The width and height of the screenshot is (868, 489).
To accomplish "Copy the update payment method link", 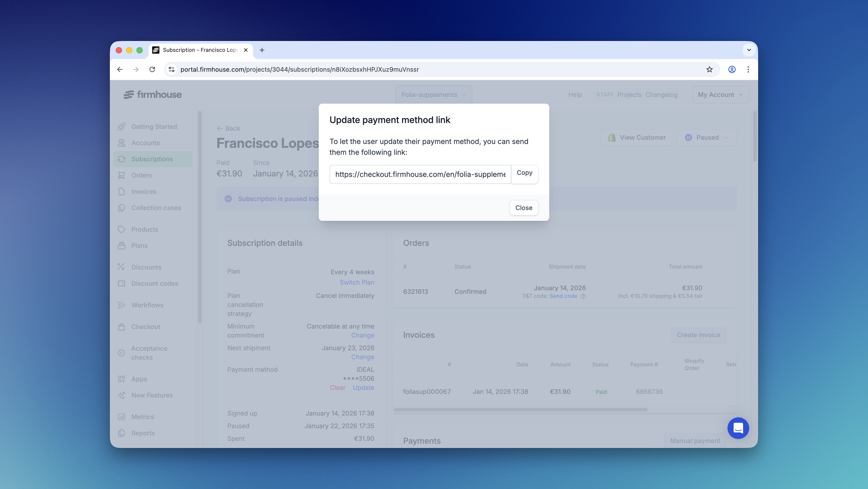I will [524, 174].
